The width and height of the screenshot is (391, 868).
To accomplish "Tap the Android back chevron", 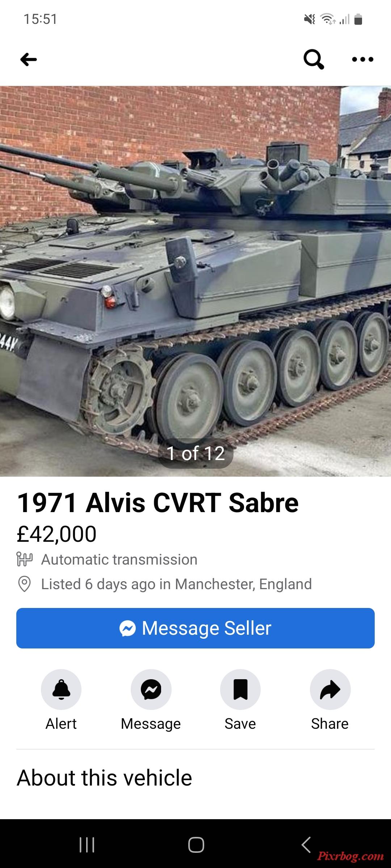I will 306,845.
